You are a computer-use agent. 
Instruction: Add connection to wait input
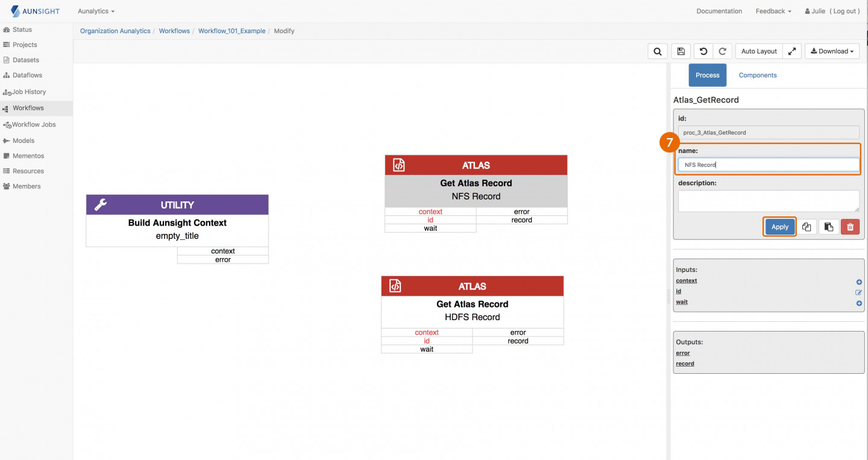tap(859, 303)
